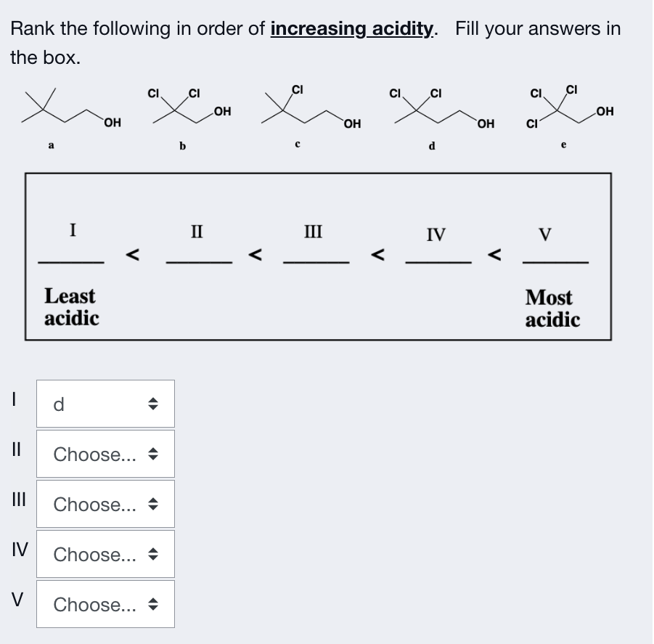Click the stepper arrows on the blank II selector
Image resolution: width=654 pixels, height=644 pixels.
[153, 454]
